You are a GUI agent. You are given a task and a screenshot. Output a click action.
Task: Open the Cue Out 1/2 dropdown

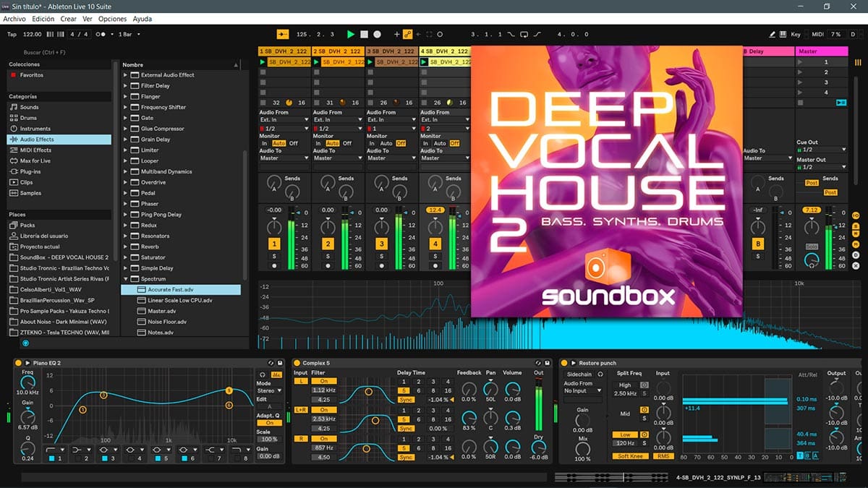pyautogui.click(x=821, y=150)
